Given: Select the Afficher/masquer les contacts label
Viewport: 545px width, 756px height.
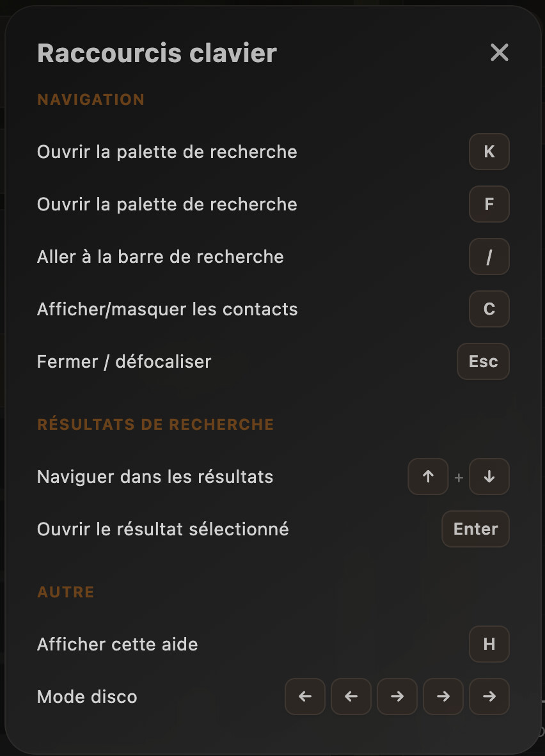Looking at the screenshot, I should tap(168, 310).
